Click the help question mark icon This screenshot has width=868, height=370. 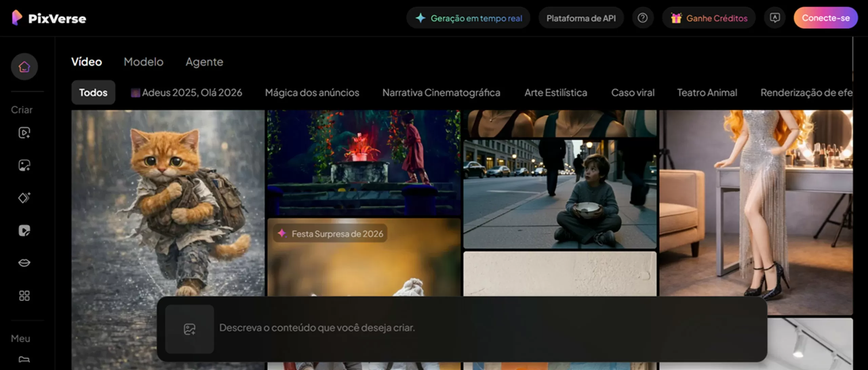click(x=642, y=18)
